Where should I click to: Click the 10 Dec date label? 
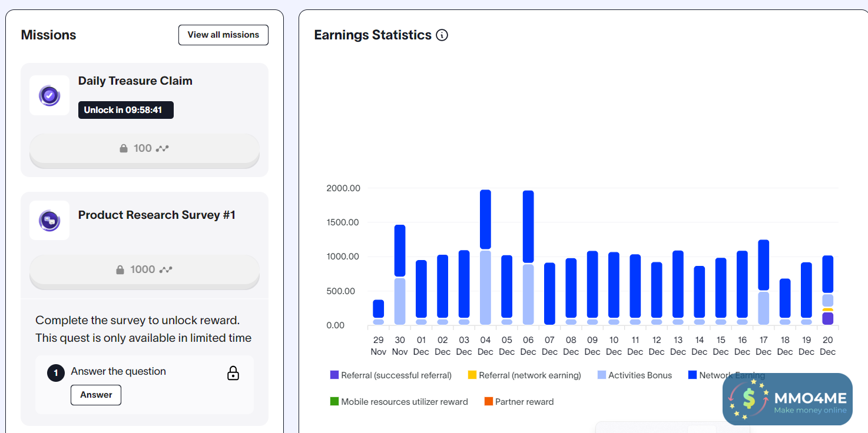(614, 346)
